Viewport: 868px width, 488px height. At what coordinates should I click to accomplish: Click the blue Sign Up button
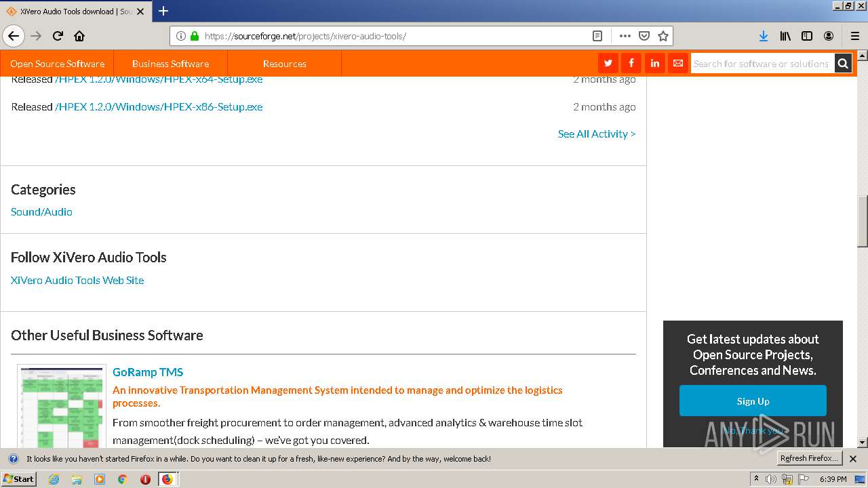[753, 401]
